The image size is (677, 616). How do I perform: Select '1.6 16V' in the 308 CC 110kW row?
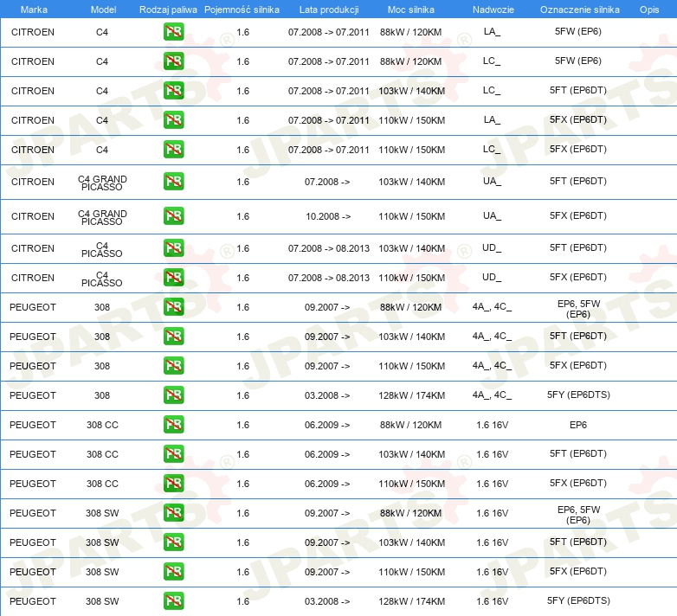(493, 484)
